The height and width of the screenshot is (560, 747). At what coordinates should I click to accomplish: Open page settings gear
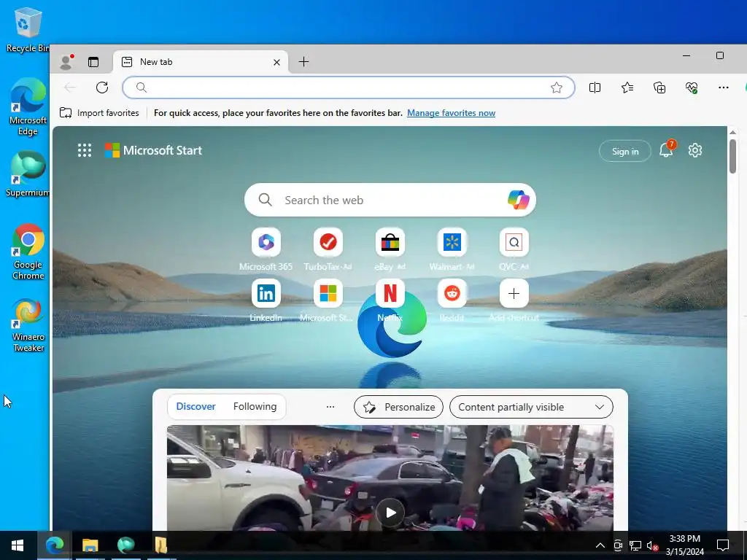click(x=695, y=150)
